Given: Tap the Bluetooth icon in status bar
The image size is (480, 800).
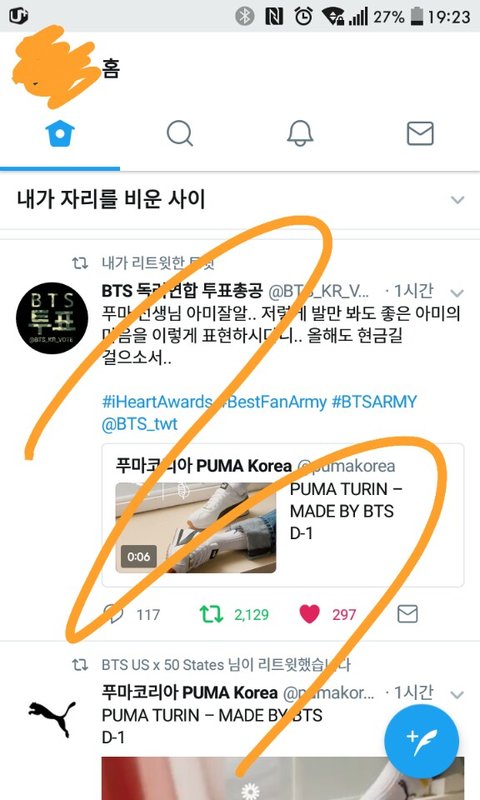Looking at the screenshot, I should [x=244, y=16].
